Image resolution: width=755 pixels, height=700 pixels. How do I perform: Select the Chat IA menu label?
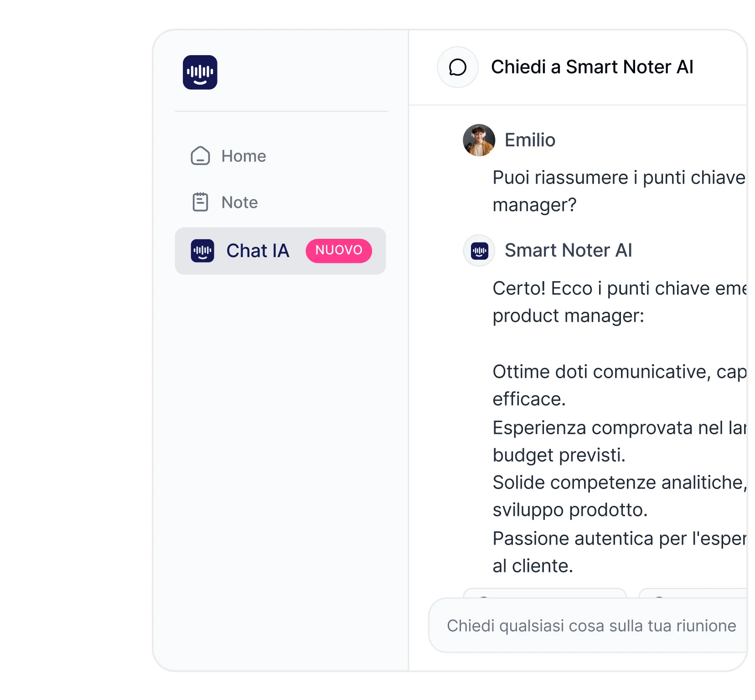tap(258, 251)
